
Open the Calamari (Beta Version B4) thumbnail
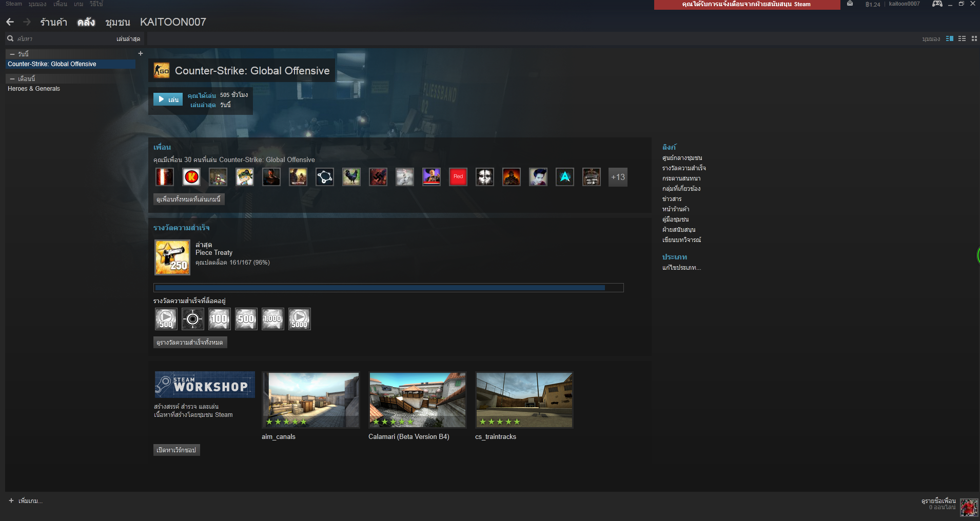click(x=418, y=400)
